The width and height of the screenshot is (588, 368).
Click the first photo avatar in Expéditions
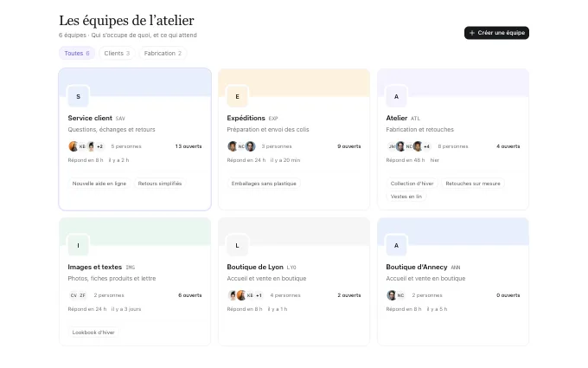point(233,146)
